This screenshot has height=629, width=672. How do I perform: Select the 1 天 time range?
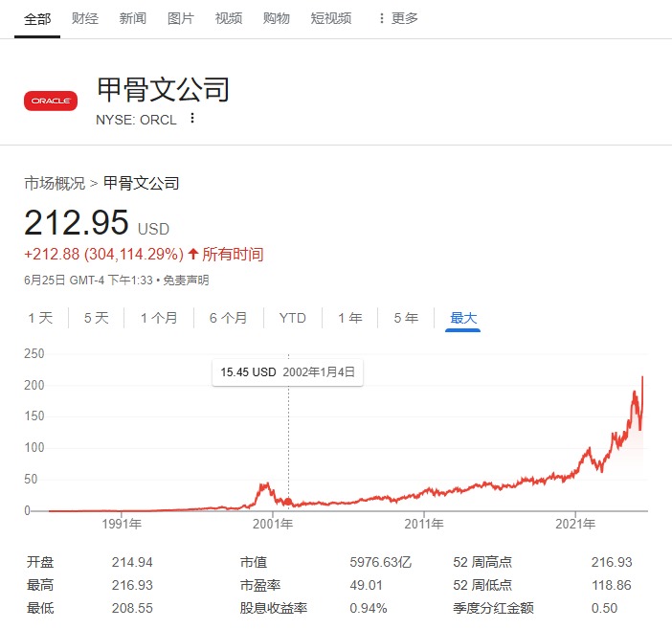(40, 318)
